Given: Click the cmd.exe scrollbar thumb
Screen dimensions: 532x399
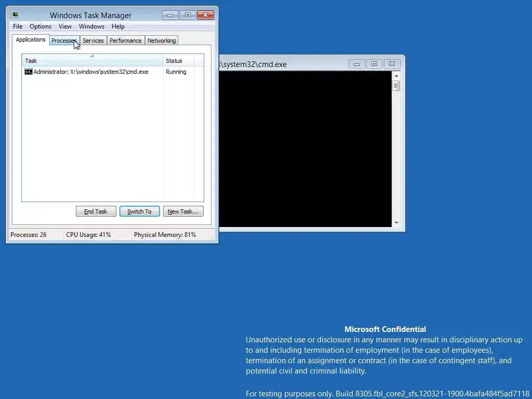Looking at the screenshot, I should coord(396,86).
